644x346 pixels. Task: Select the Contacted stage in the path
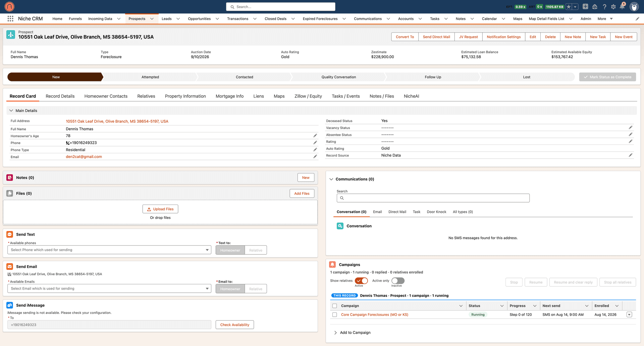tap(244, 77)
